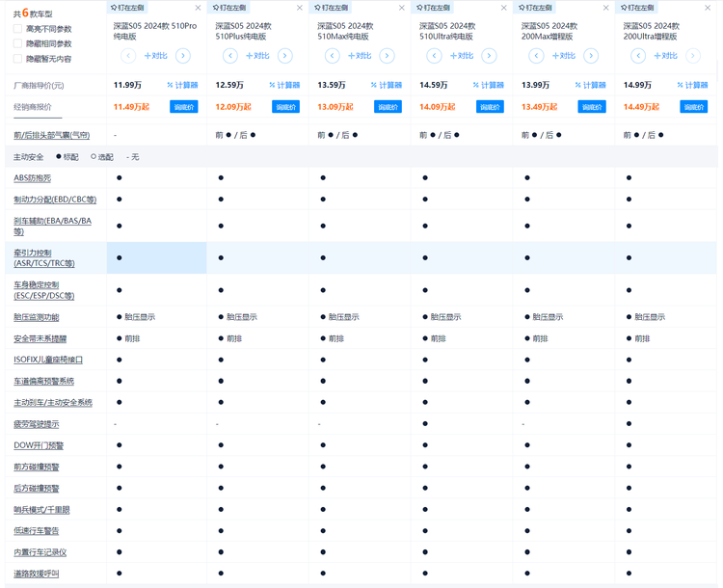The width and height of the screenshot is (723, 588).
Task: Click right arrow under 510Pro纯电版
Action: point(183,56)
